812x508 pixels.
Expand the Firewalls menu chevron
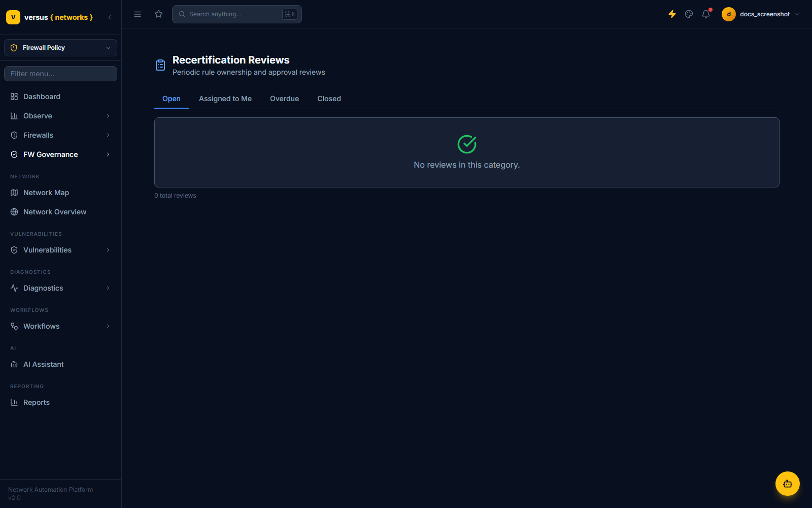pyautogui.click(x=108, y=135)
